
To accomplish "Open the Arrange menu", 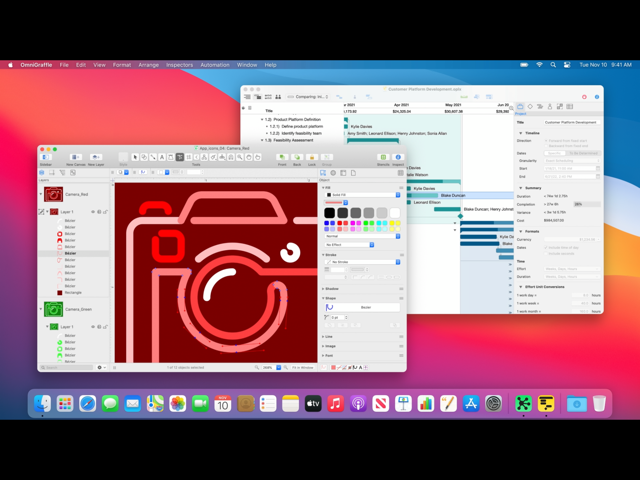I will tap(149, 65).
